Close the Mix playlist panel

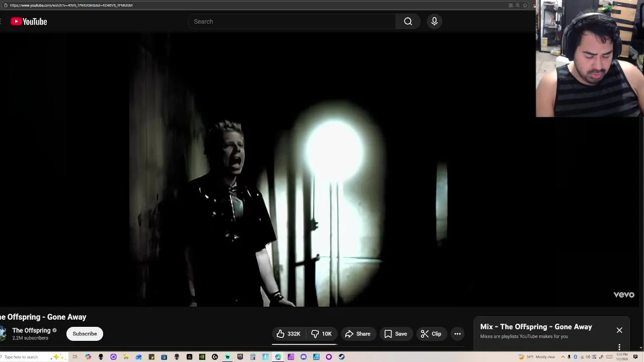click(619, 330)
